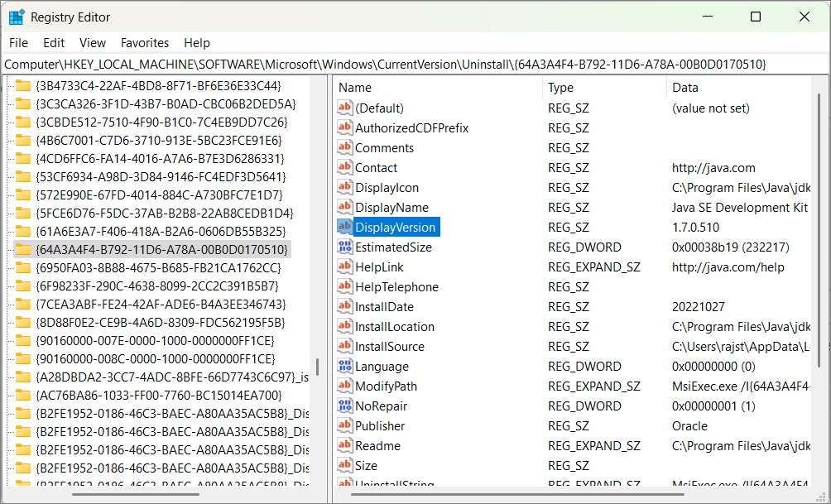The width and height of the screenshot is (831, 504).
Task: Open the Favorites menu
Action: click(145, 43)
